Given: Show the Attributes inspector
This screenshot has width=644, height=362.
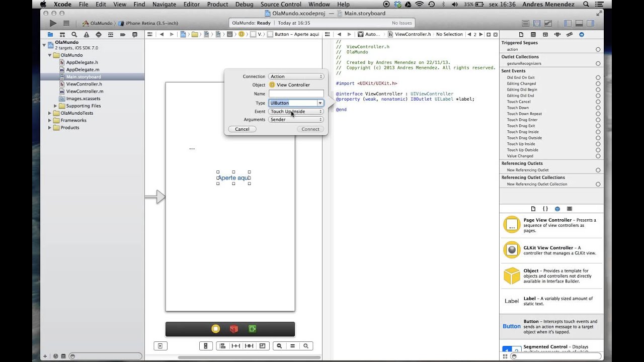Looking at the screenshot, I should click(557, 35).
